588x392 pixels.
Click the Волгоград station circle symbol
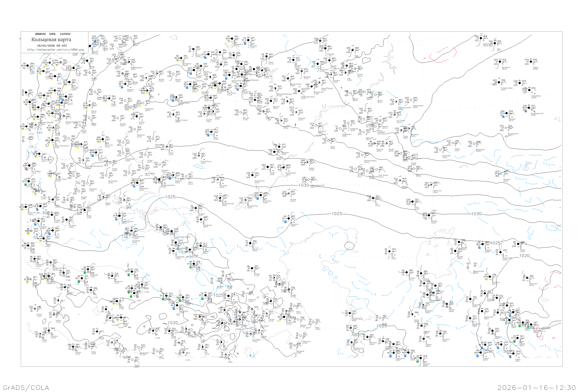pos(261,195)
